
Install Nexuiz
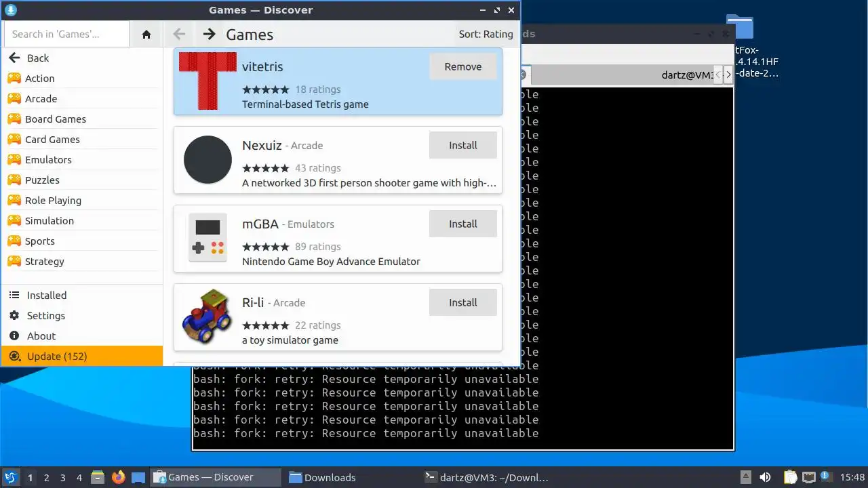[463, 145]
